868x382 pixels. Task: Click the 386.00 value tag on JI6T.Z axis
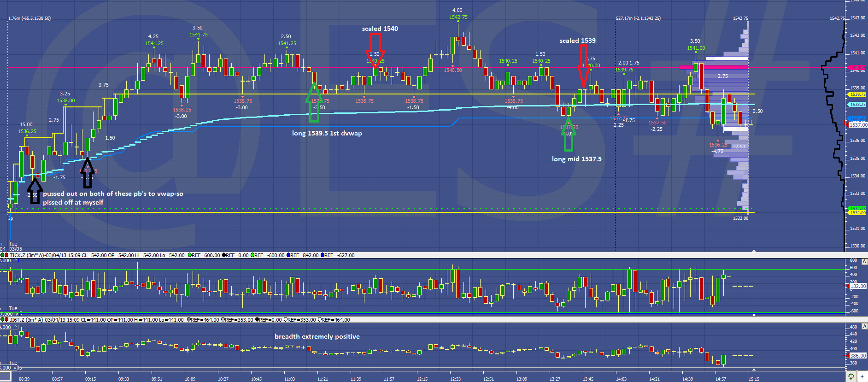858,356
